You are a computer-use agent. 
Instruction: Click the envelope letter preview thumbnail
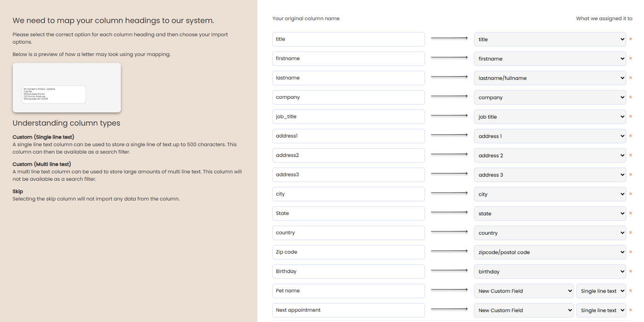(x=67, y=88)
